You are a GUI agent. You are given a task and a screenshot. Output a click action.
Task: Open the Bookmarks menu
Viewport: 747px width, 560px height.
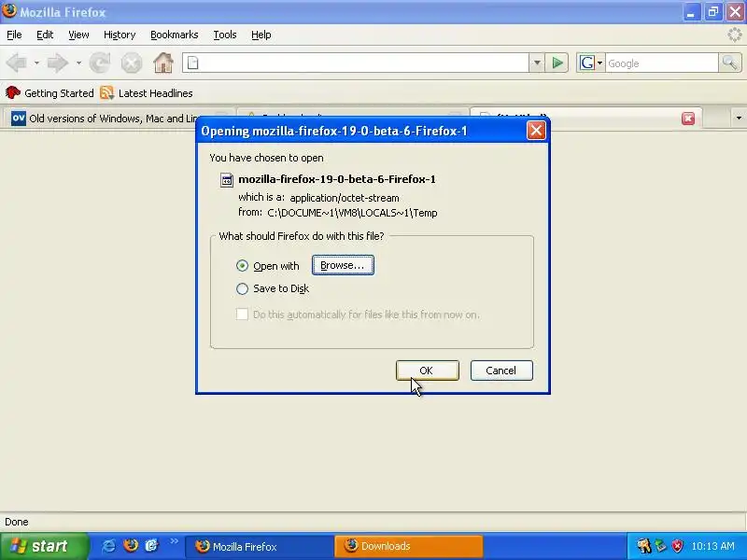click(175, 35)
